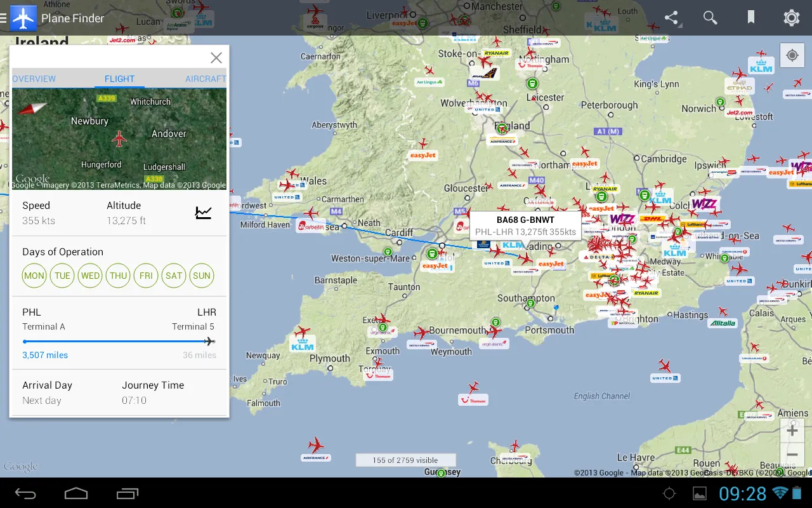812x508 pixels.
Task: Tap the PHL departure airport label
Action: tap(32, 312)
